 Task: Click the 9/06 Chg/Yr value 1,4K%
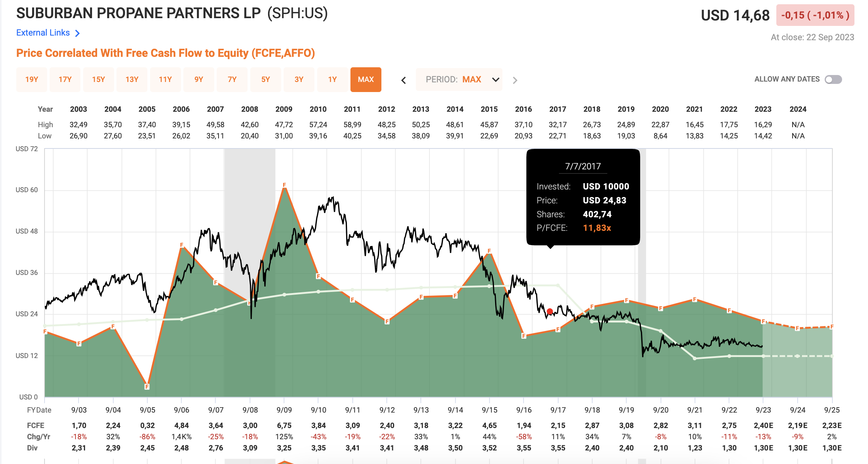click(181, 437)
